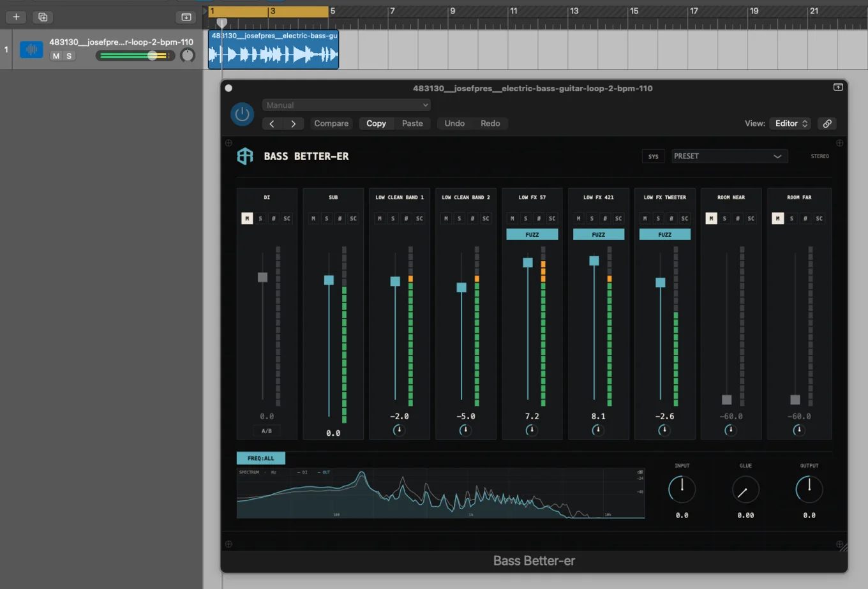Select the electric-bass audio region in timeline

pos(273,49)
